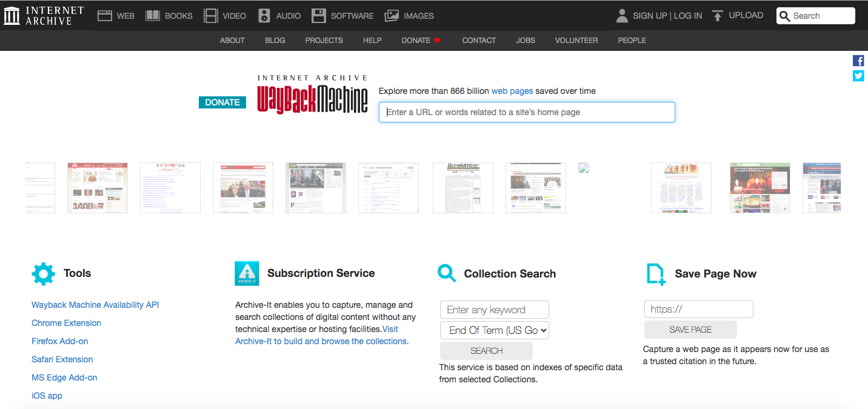
Task: Click the Internet Archive logo
Action: (44, 16)
